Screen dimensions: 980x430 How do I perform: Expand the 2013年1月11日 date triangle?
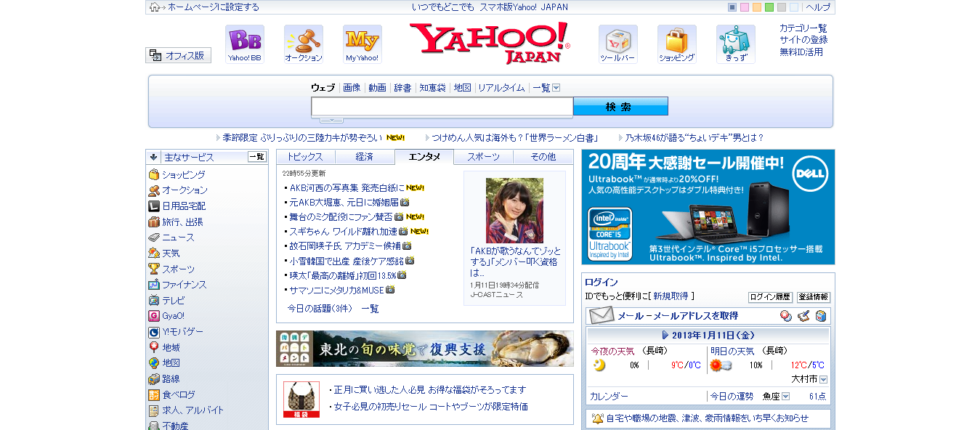[x=665, y=336]
